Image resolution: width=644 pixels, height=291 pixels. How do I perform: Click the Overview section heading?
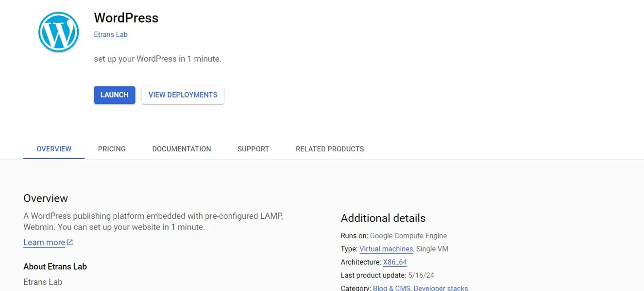pos(46,198)
